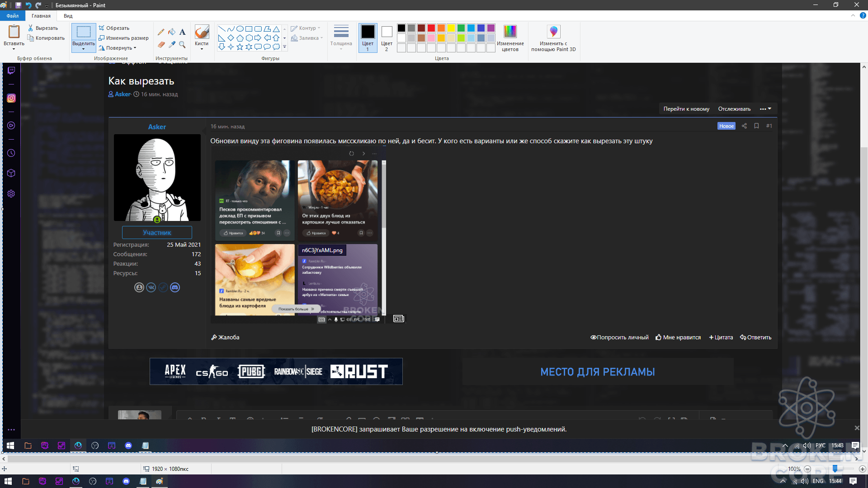Pick the yellow color swatch

451,28
